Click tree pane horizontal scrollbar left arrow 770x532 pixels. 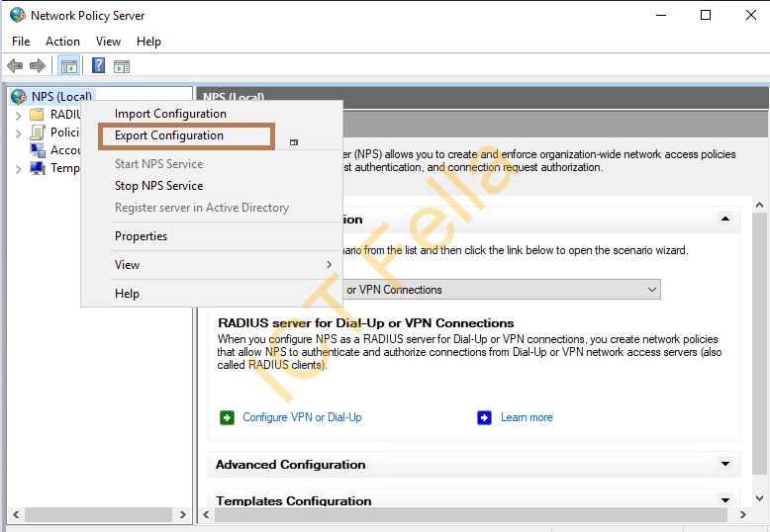[x=16, y=515]
